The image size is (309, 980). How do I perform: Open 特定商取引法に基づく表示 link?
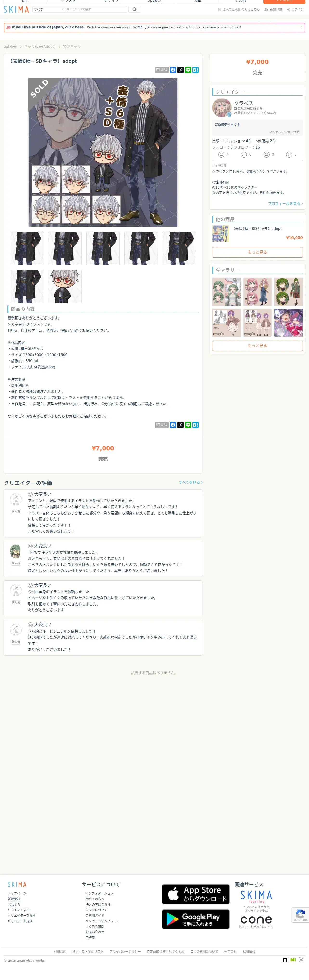point(165,952)
